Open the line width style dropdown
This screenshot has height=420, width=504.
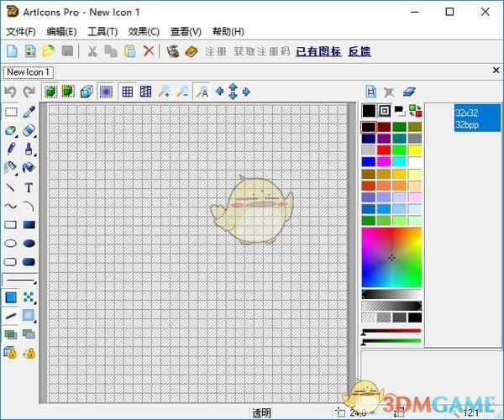[x=20, y=281]
